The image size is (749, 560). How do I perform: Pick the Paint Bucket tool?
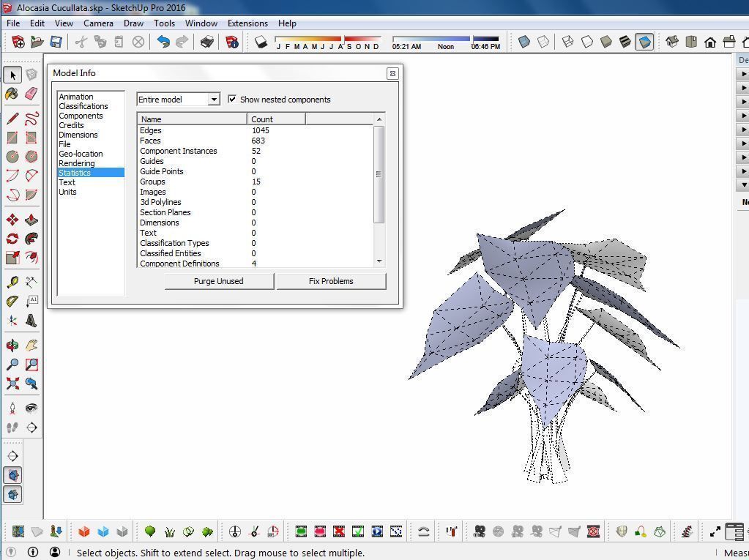[12, 94]
